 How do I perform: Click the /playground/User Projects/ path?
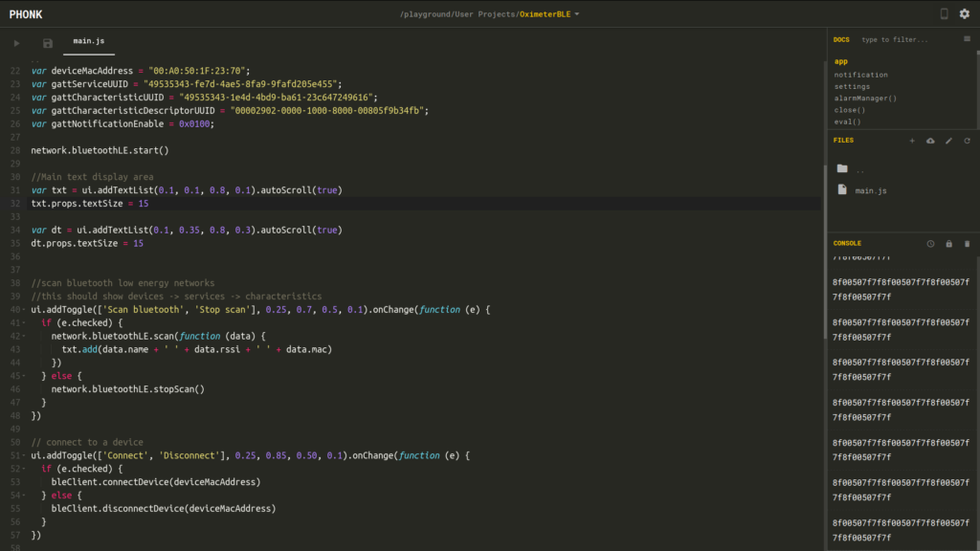pyautogui.click(x=459, y=14)
